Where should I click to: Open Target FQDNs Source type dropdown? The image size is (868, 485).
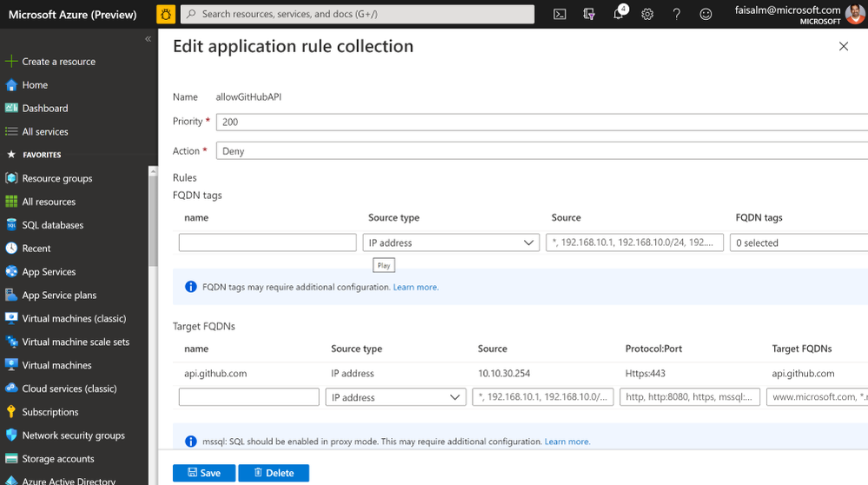coord(396,397)
